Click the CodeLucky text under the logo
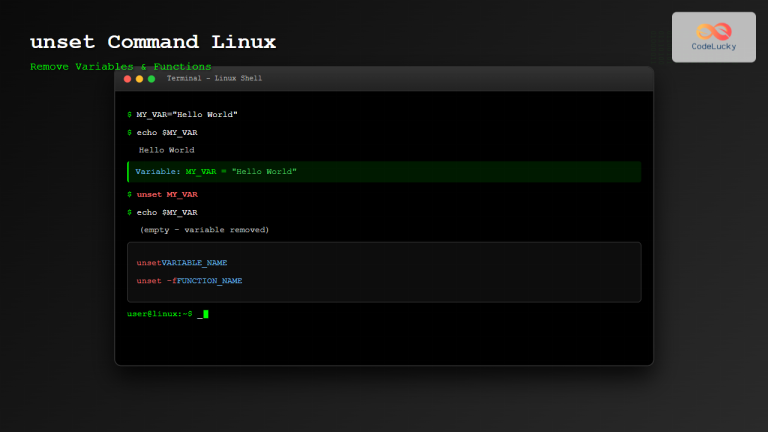 (713, 47)
